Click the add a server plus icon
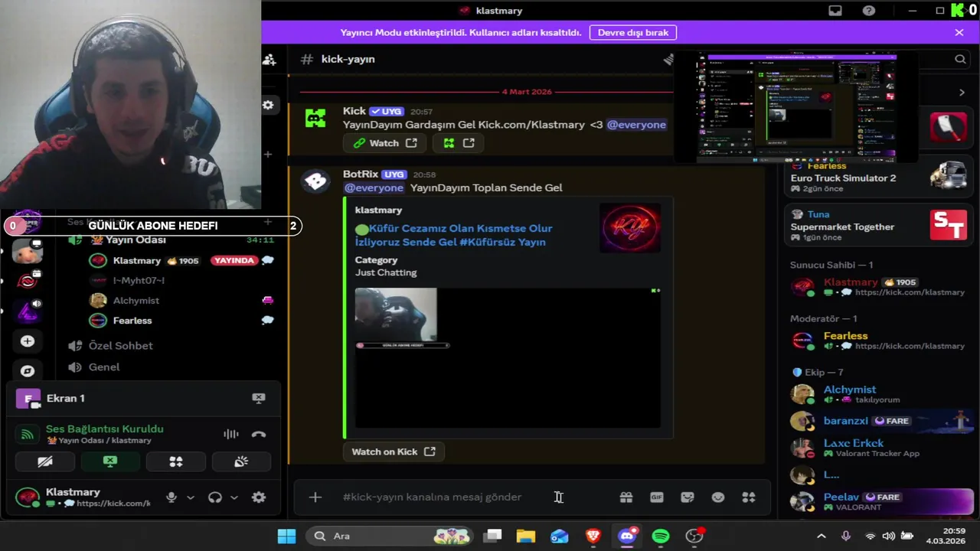Viewport: 980px width, 551px height. [x=28, y=341]
